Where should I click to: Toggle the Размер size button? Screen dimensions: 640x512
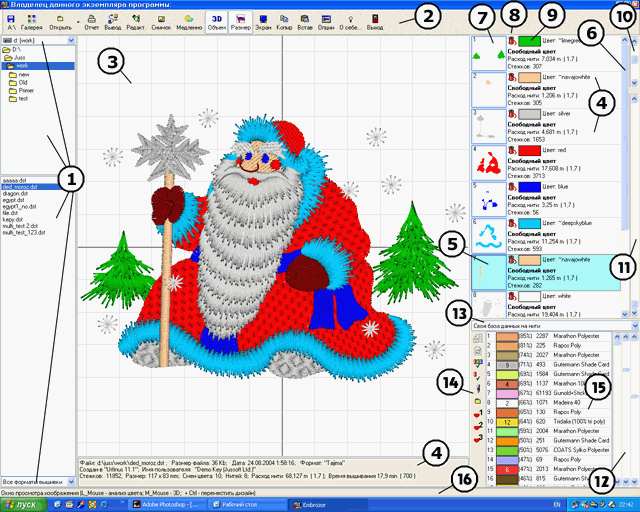(240, 22)
